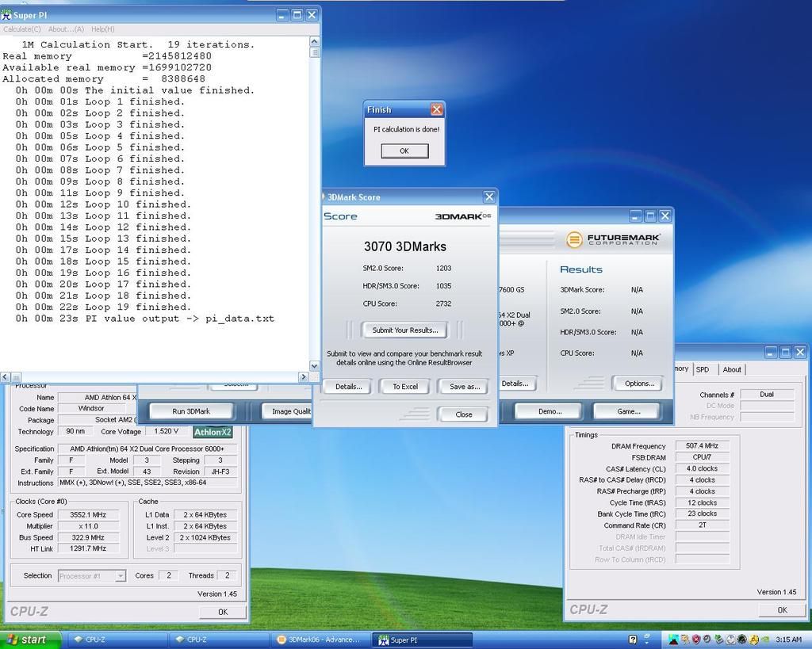Click the HDR/SM3.0 Score value 1035

pyautogui.click(x=444, y=286)
